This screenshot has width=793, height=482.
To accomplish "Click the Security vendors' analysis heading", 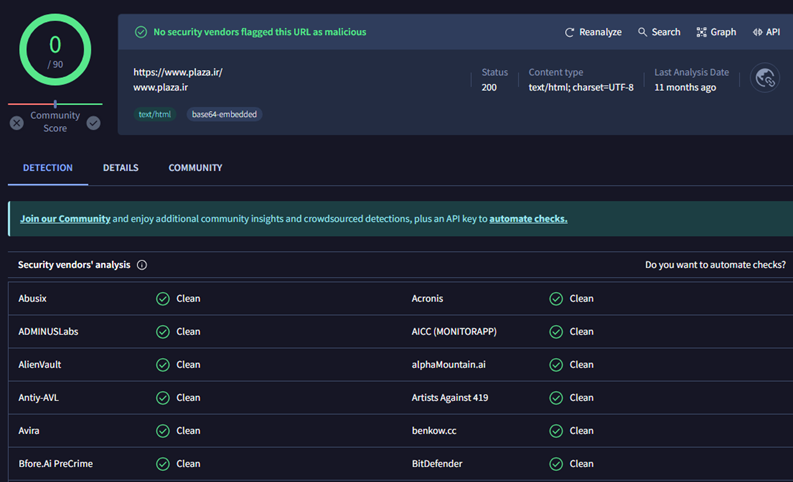I will 74,265.
